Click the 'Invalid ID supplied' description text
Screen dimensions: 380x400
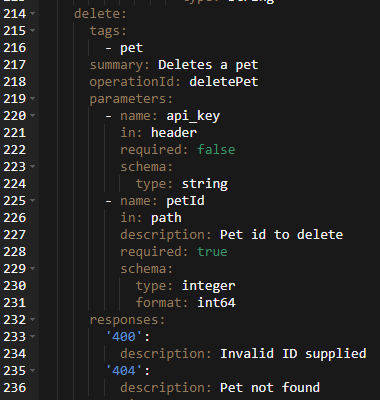(x=293, y=354)
